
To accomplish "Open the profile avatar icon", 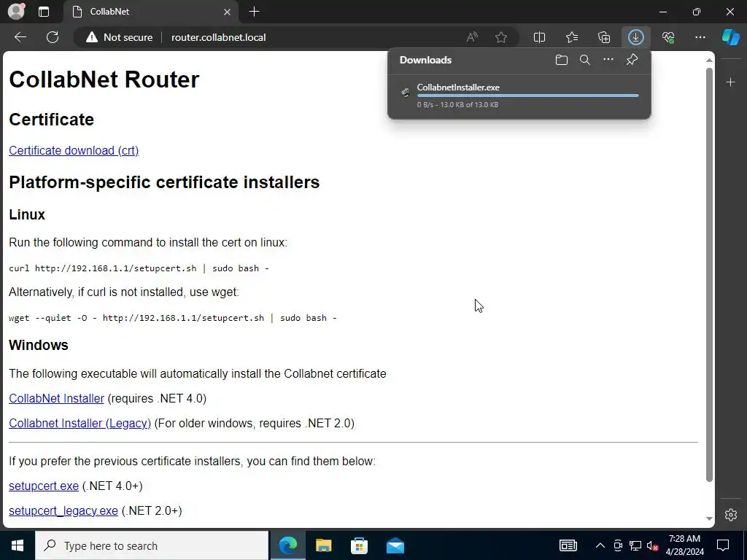I will pyautogui.click(x=16, y=12).
